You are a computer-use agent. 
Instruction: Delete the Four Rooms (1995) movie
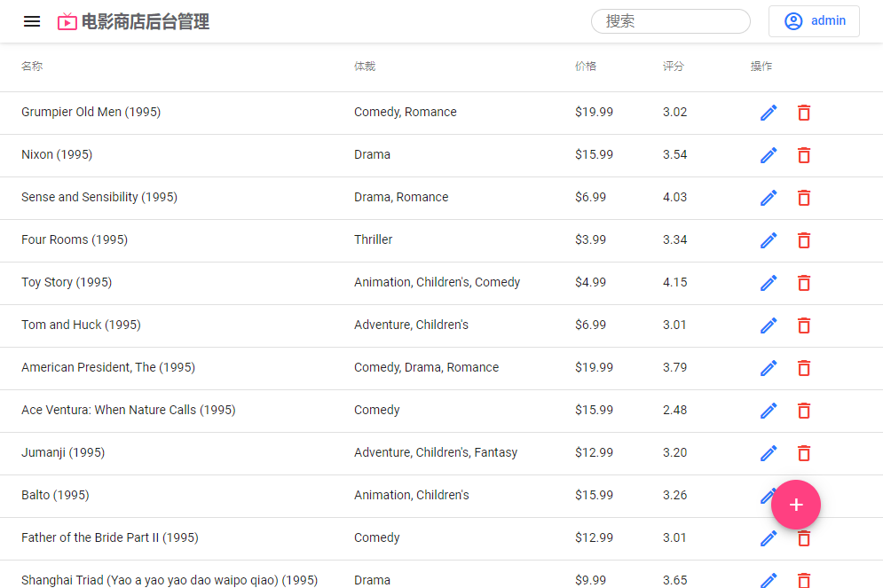coord(804,240)
